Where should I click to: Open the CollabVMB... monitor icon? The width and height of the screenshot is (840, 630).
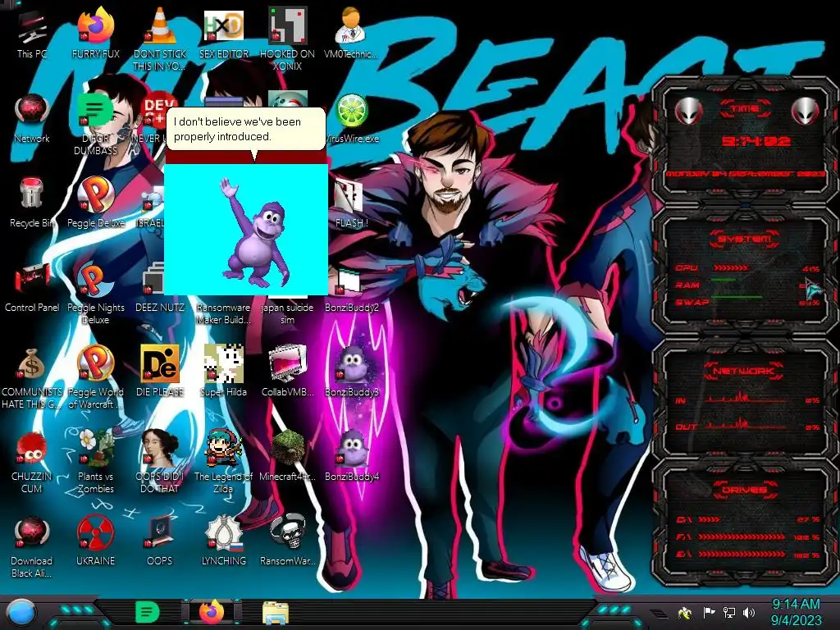[288, 371]
